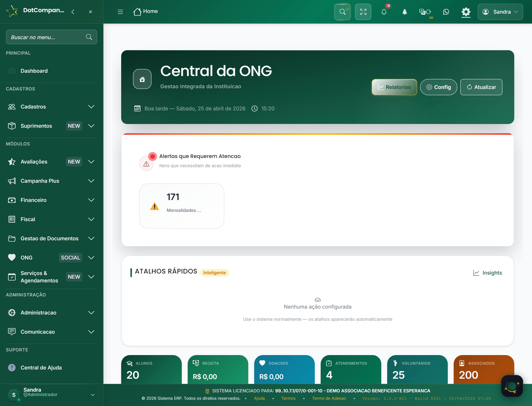This screenshot has height=406, width=532.
Task: Open the Central de Ajuda menu item
Action: [52, 368]
